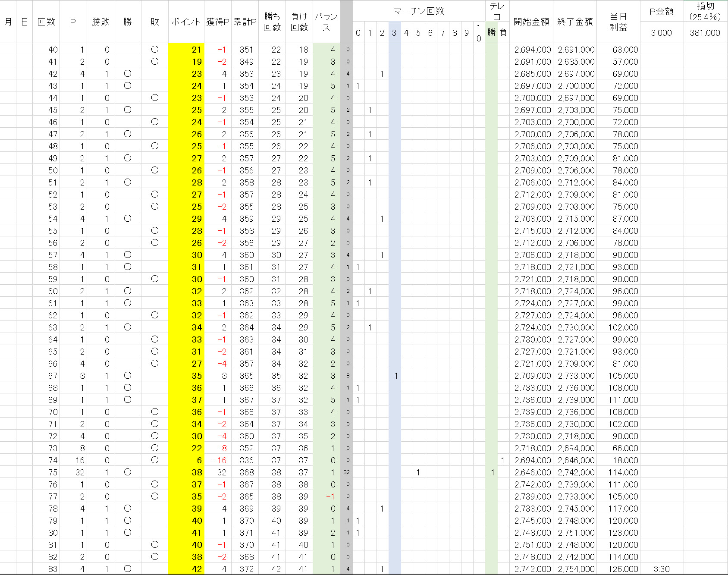Click the ポイント value 42 in row 83
Image resolution: width=728 pixels, height=575 pixels.
[x=186, y=569]
